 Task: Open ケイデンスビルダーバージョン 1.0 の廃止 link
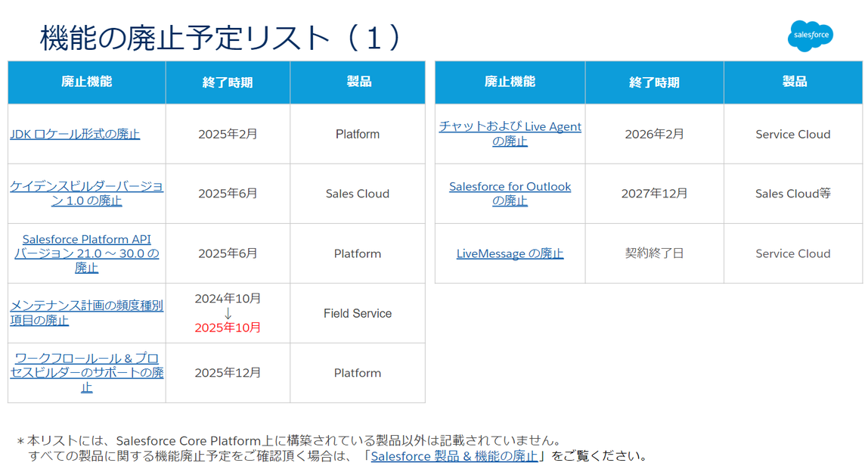pos(86,194)
